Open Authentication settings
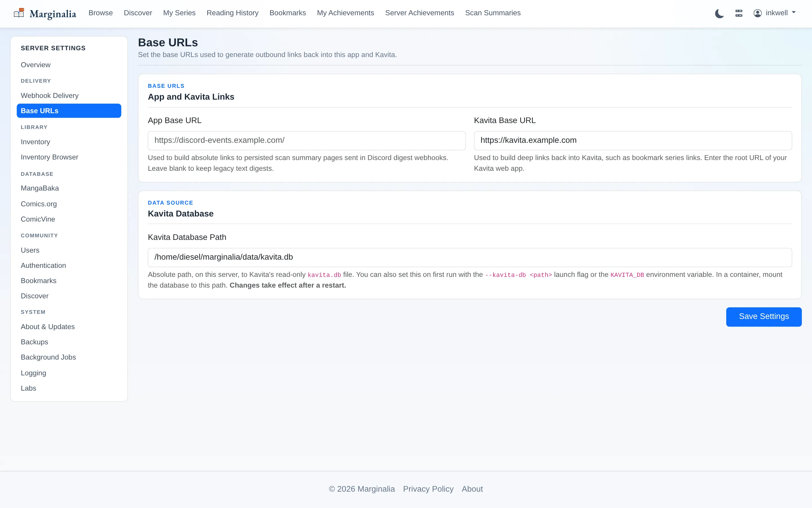 (69, 265)
